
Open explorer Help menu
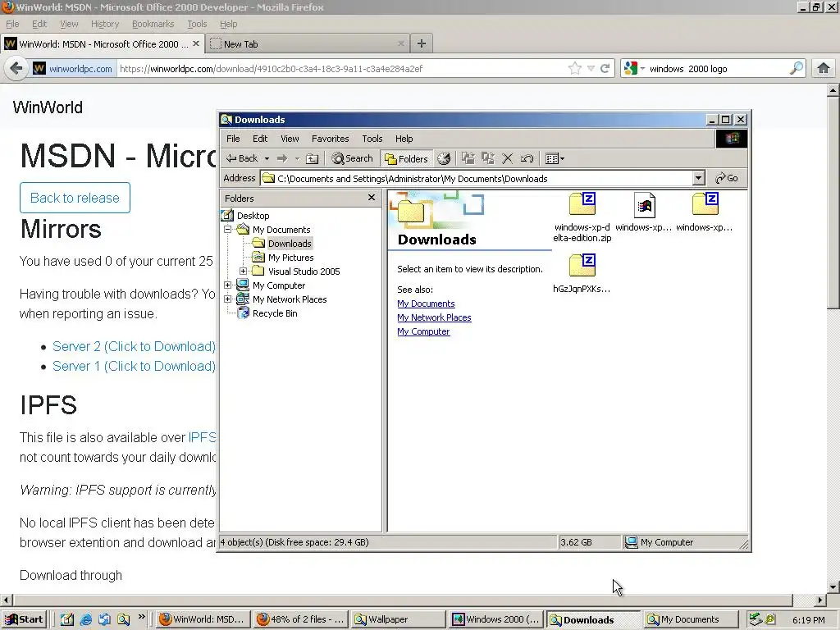(404, 139)
